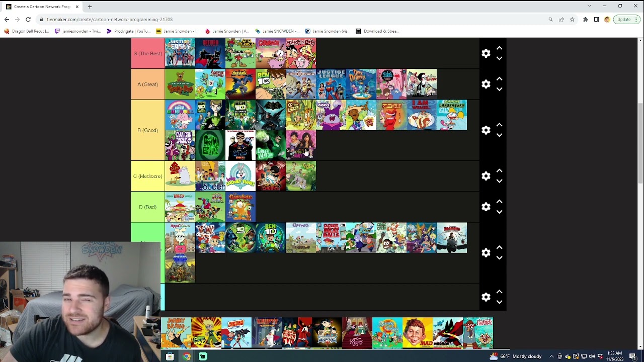Click the B (Good) tier label
The image size is (644, 362).
[x=147, y=130]
